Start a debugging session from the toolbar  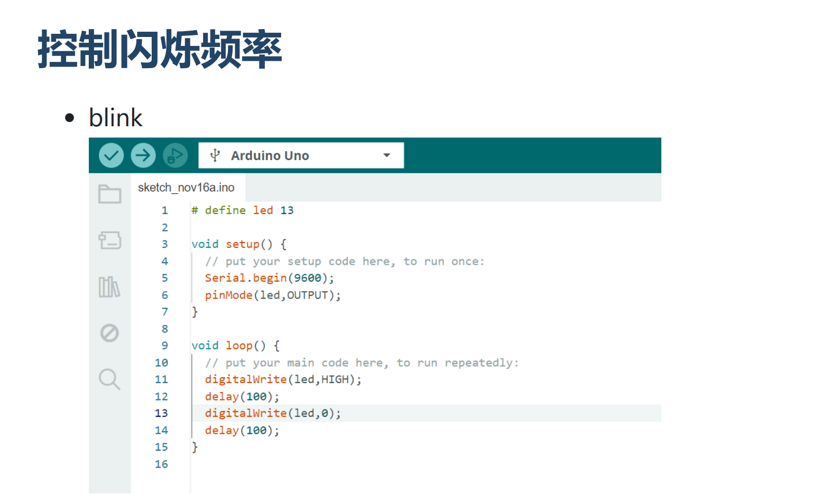[174, 155]
